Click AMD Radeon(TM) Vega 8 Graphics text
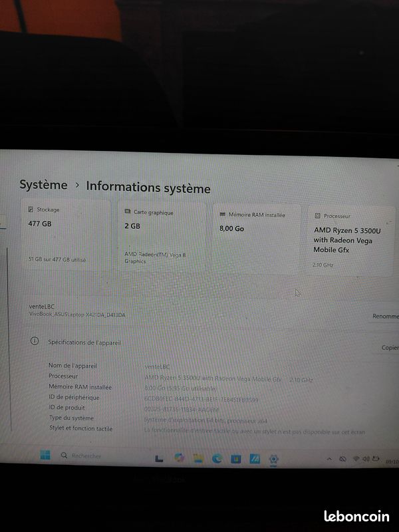399x532 pixels. [155, 258]
